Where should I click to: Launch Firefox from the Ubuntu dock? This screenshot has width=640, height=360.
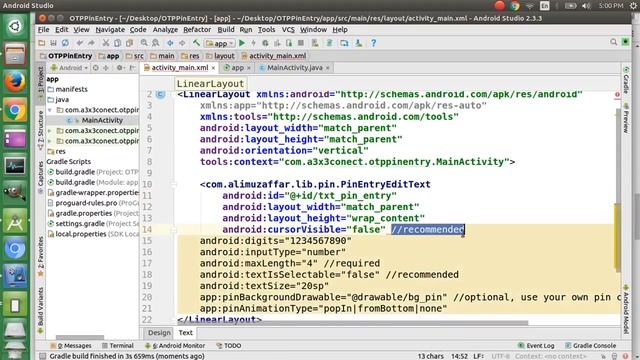pos(15,82)
